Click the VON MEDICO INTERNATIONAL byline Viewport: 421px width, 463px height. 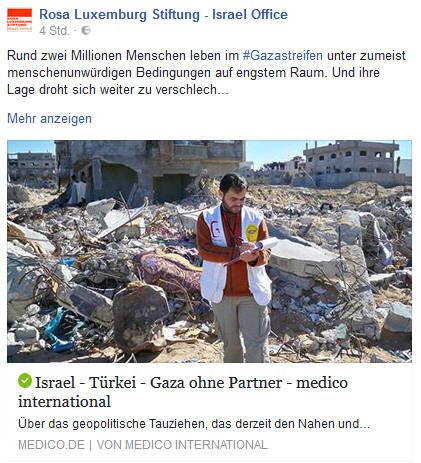(182, 445)
